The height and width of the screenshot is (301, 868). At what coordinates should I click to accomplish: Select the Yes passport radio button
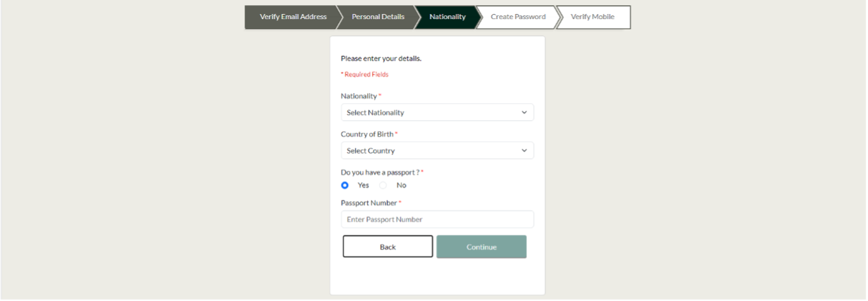345,185
